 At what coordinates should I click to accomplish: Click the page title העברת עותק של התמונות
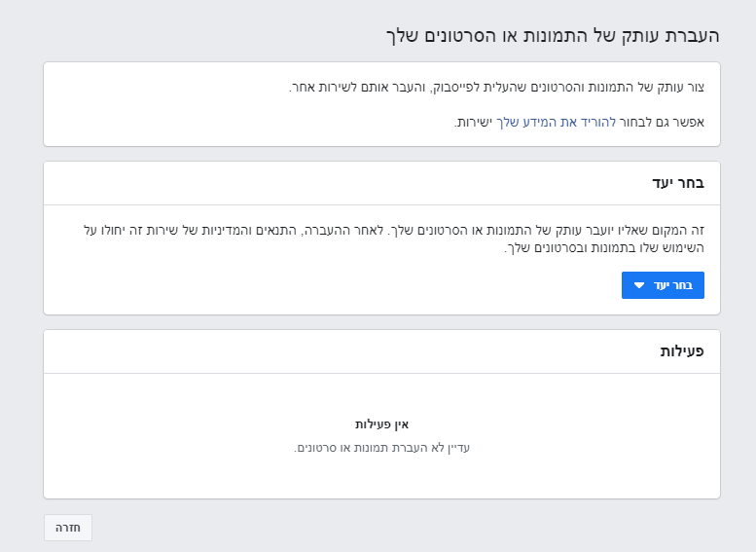pos(553,36)
